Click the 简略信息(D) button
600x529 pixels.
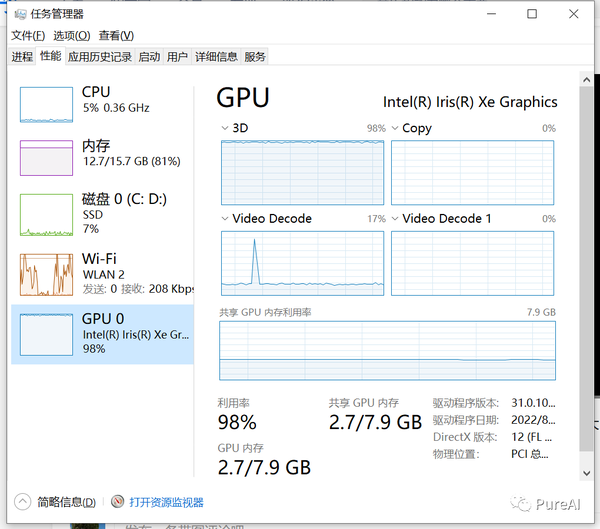[x=66, y=502]
